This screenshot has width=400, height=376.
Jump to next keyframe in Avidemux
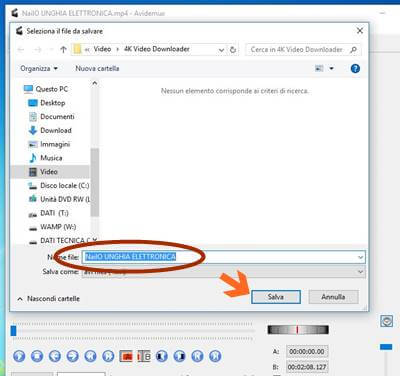click(108, 356)
